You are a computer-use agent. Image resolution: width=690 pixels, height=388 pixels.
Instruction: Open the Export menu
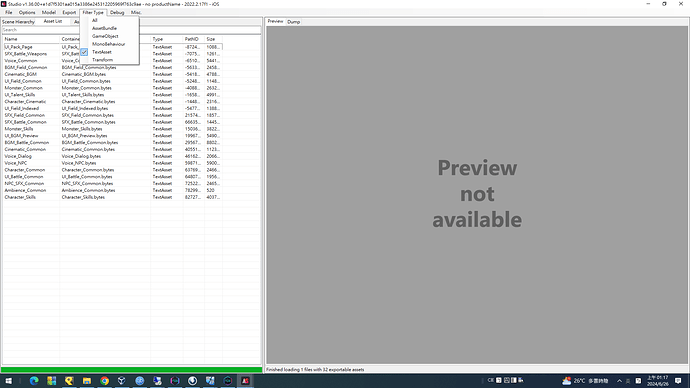coord(69,12)
